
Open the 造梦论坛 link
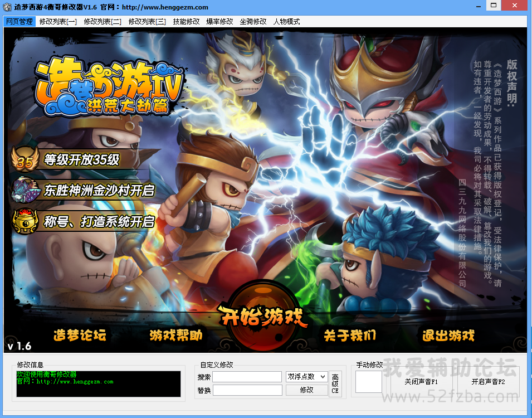click(x=80, y=335)
